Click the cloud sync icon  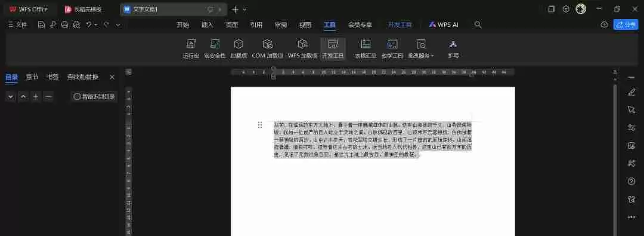point(604,24)
